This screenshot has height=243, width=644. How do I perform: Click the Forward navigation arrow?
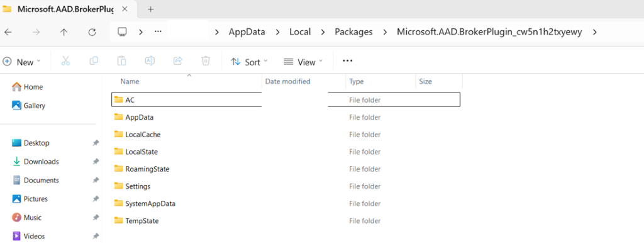tap(36, 32)
